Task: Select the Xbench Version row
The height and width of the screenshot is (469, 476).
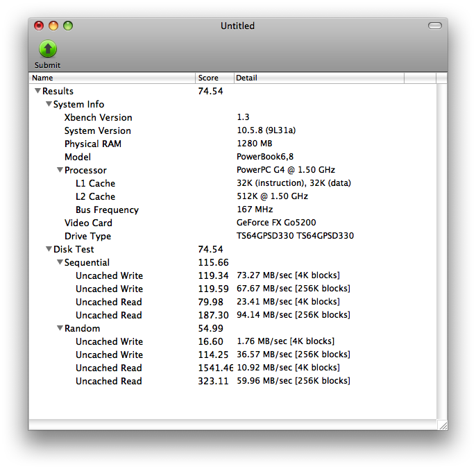Action: click(233, 117)
